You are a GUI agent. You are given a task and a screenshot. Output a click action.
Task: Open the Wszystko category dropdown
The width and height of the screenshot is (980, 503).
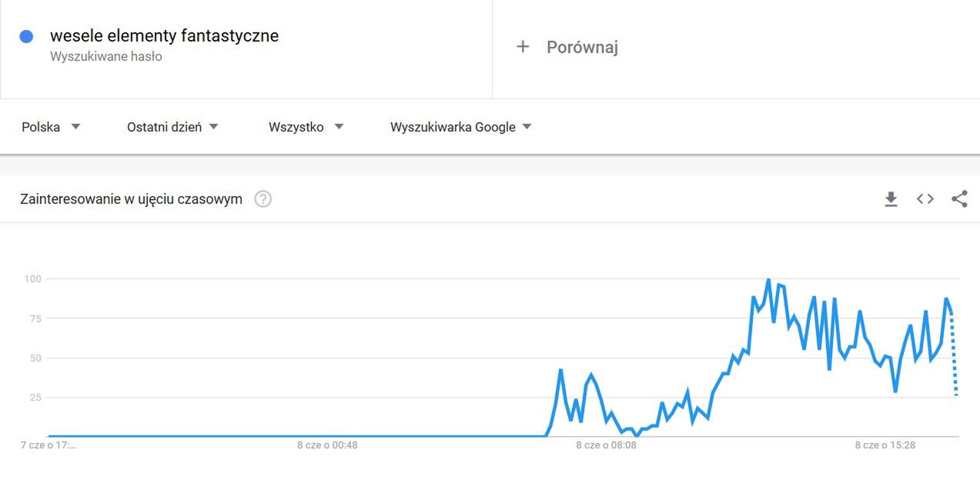pos(306,127)
